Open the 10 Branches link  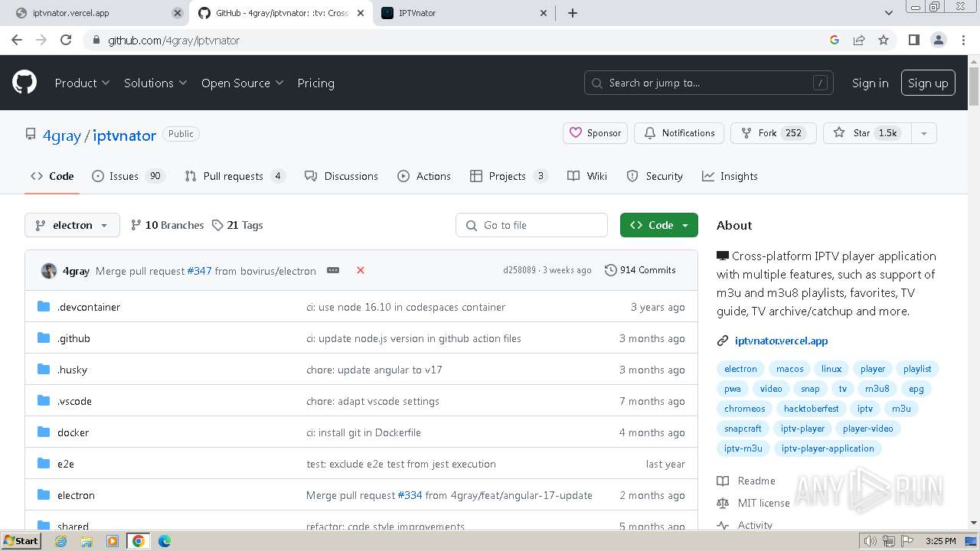pyautogui.click(x=168, y=225)
